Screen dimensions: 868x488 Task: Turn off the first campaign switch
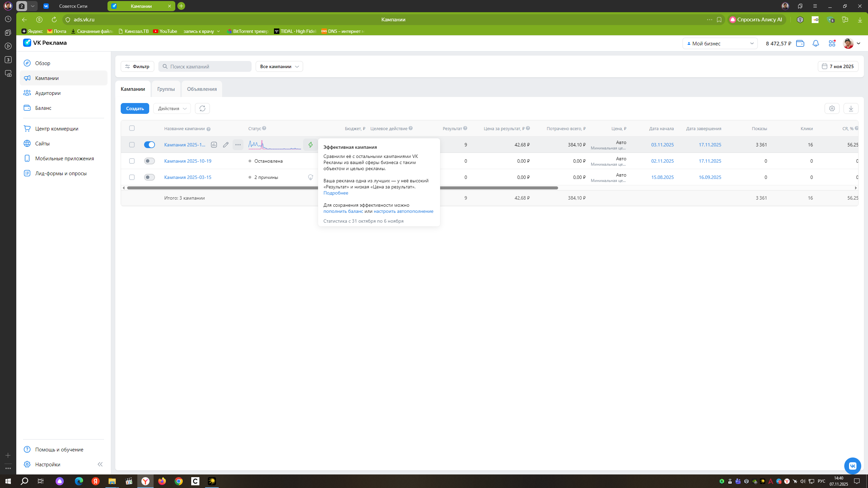[x=150, y=145]
